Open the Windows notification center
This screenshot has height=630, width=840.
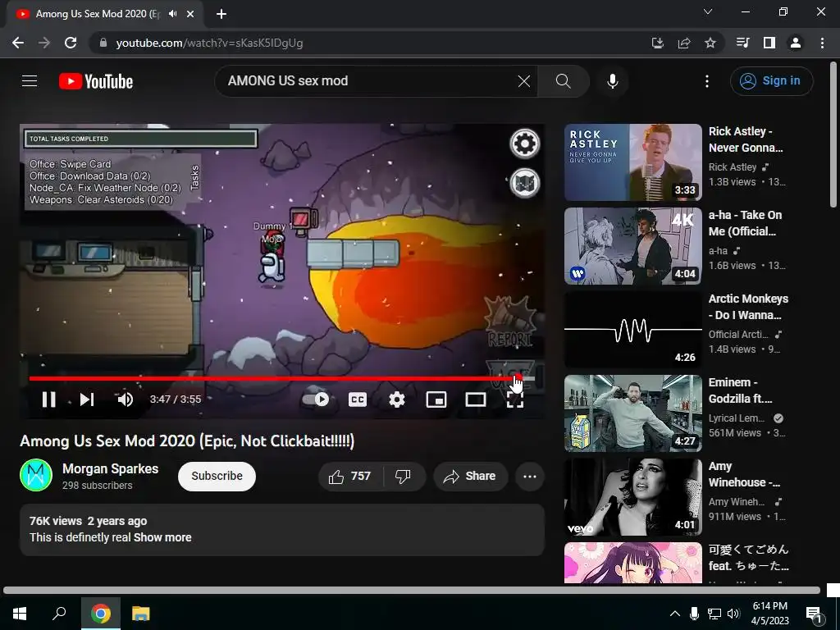815,614
